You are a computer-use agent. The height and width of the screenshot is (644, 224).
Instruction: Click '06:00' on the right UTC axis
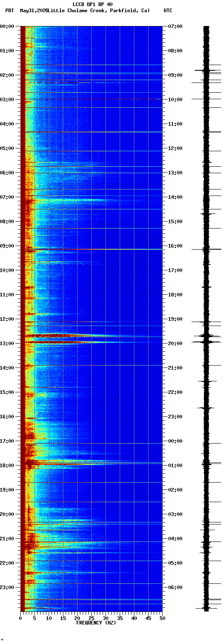click(175, 587)
